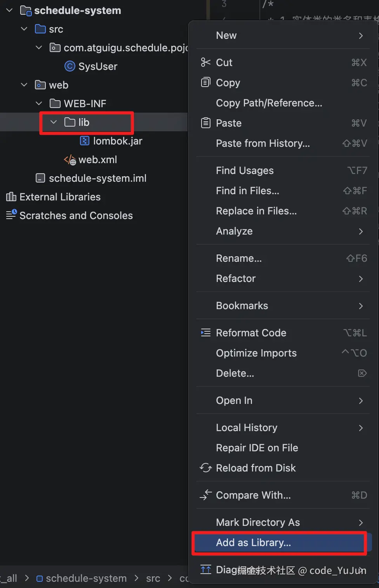Viewport: 379px width, 588px height.
Task: Click the Paste clipboard icon
Action: tap(205, 123)
